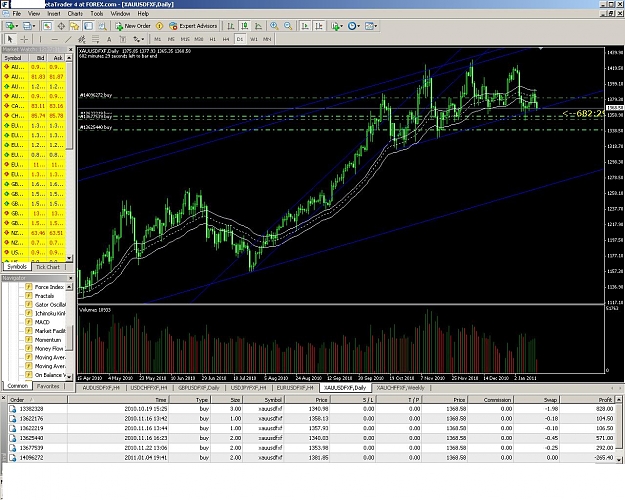This screenshot has height=500, width=625.
Task: Switch timeframe to M15
Action: [185, 39]
